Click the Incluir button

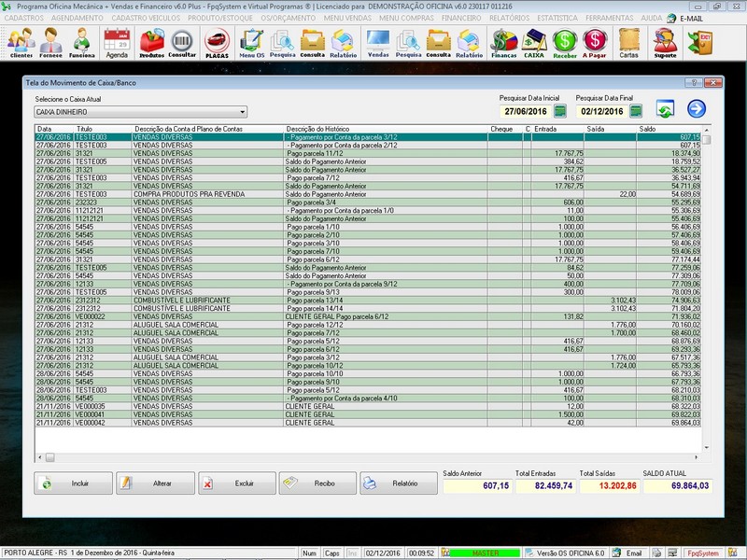[x=73, y=483]
